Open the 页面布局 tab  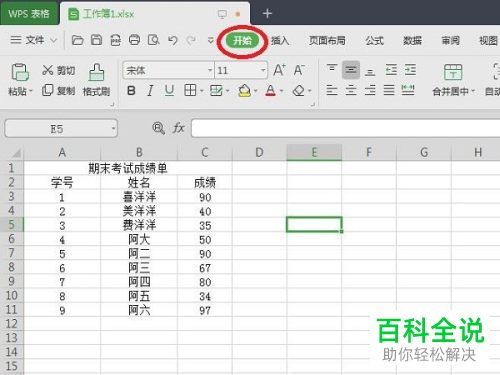327,41
